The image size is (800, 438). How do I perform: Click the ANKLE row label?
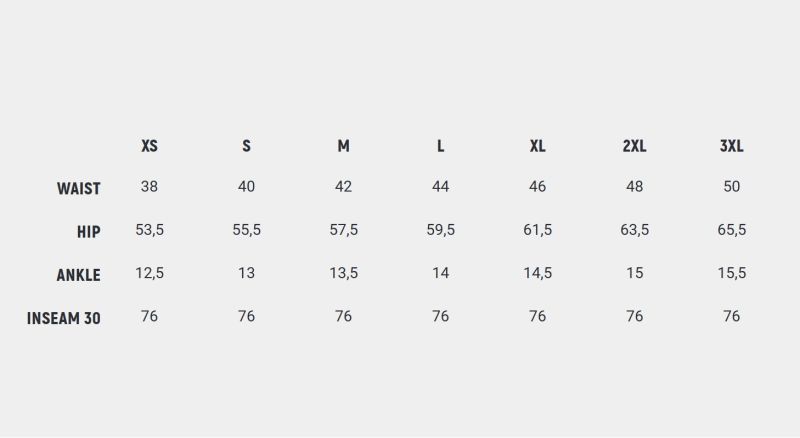78,275
